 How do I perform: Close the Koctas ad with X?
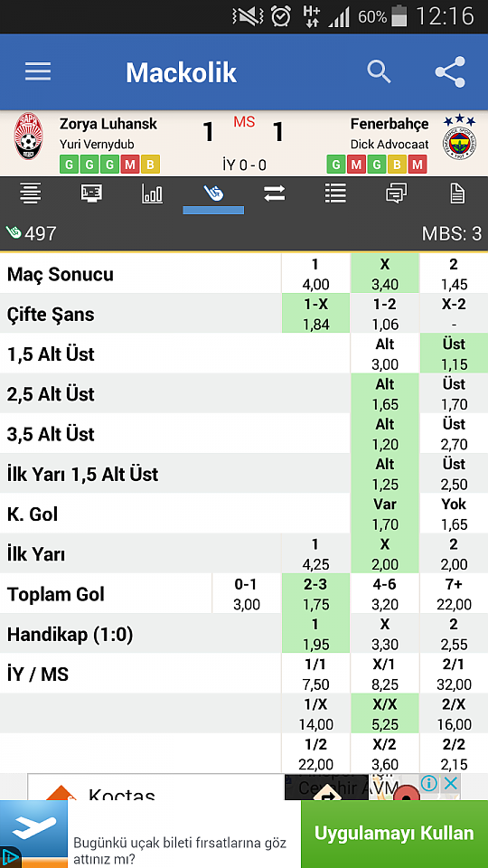tap(452, 783)
